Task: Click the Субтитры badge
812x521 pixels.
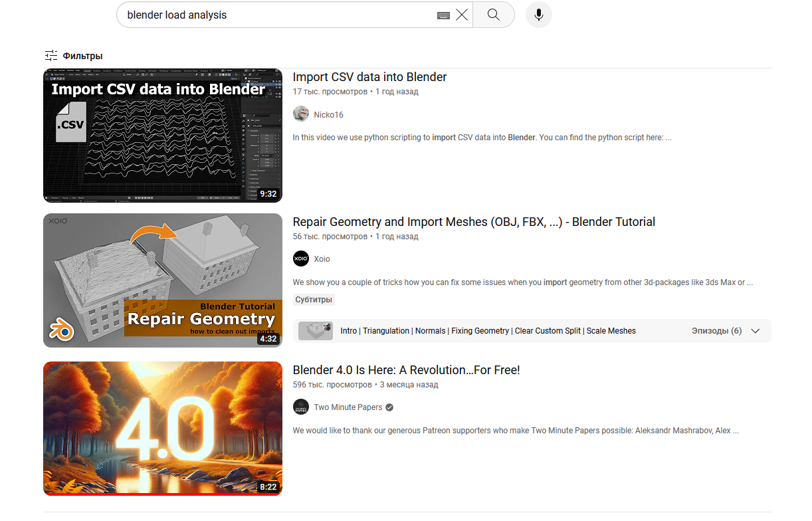Action: click(x=313, y=300)
